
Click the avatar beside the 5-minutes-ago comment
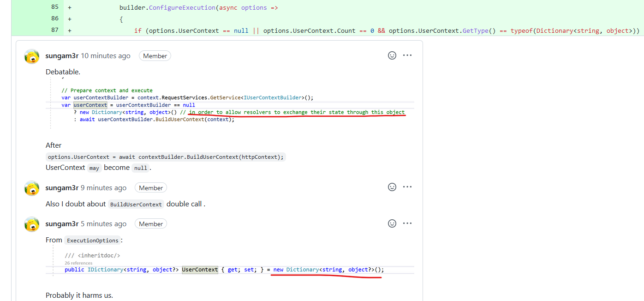click(31, 224)
